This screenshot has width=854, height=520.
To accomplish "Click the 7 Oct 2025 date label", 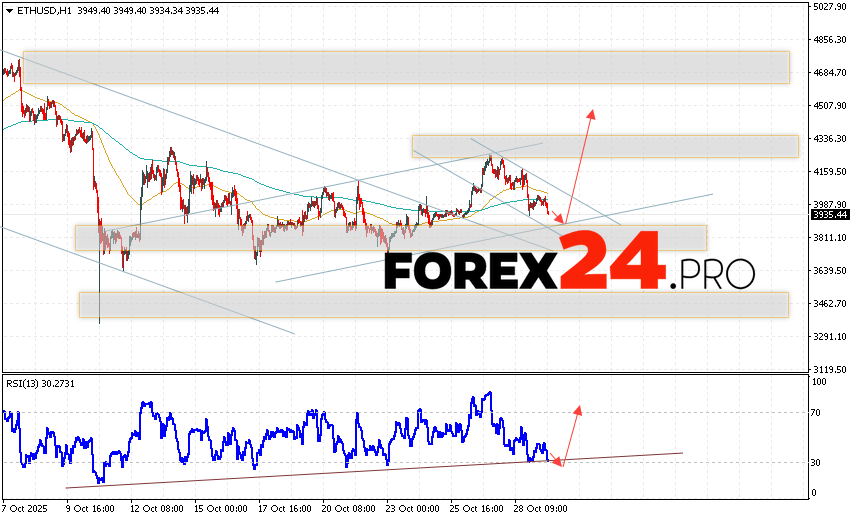I will 28,508.
